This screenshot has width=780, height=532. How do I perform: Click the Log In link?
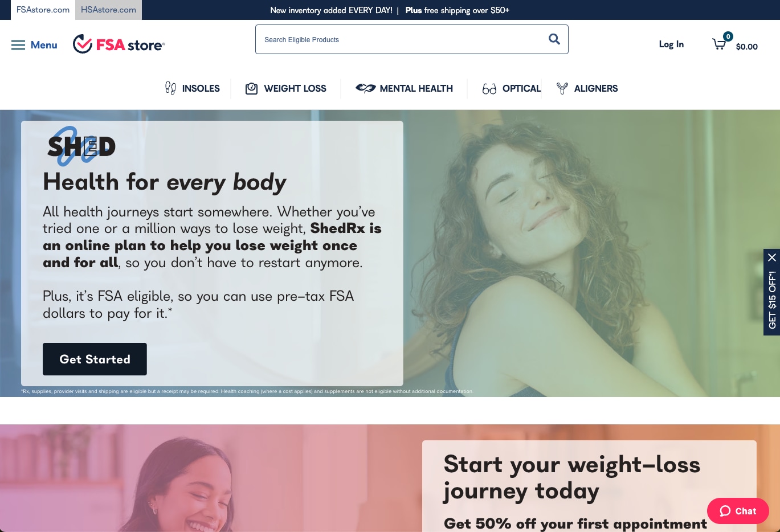pos(671,44)
